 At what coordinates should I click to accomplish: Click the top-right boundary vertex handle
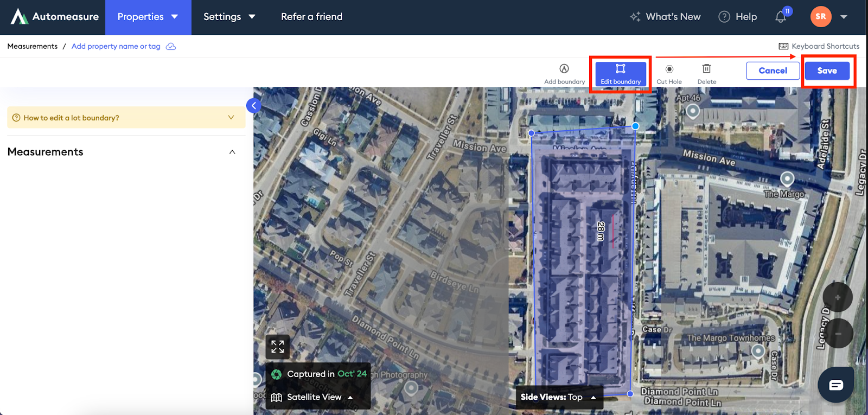point(635,126)
